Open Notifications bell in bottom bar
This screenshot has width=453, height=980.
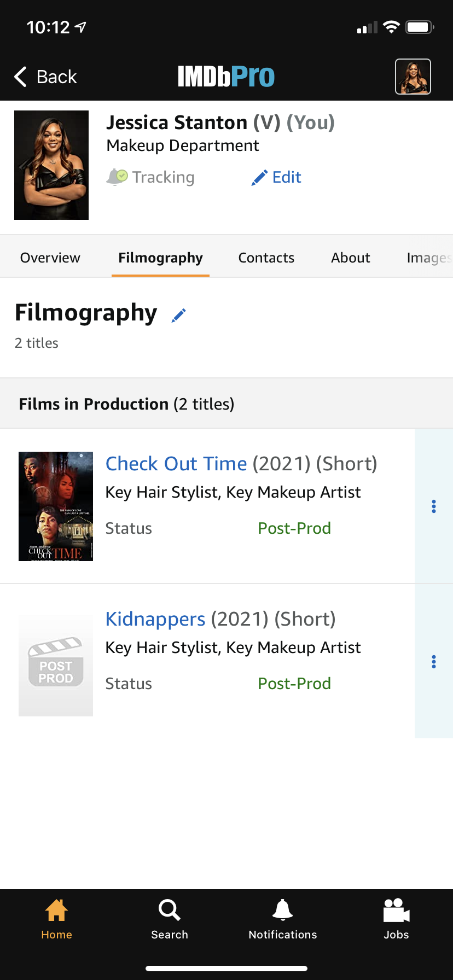[x=282, y=911]
